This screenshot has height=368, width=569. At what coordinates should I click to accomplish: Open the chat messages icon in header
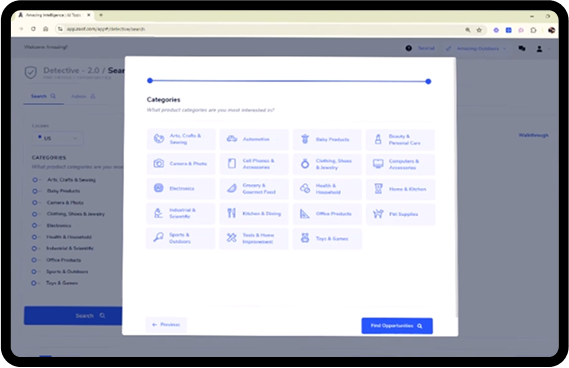tap(522, 48)
